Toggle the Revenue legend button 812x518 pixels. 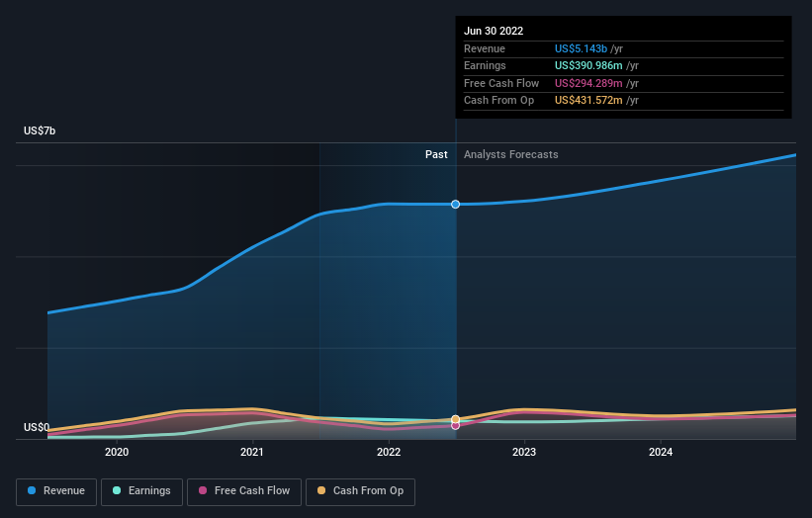[x=56, y=491]
